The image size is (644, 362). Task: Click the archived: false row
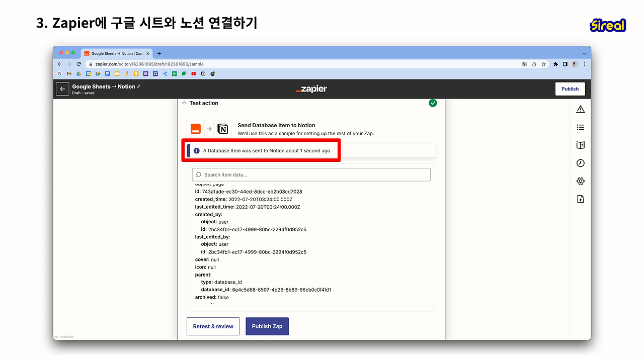click(x=212, y=297)
